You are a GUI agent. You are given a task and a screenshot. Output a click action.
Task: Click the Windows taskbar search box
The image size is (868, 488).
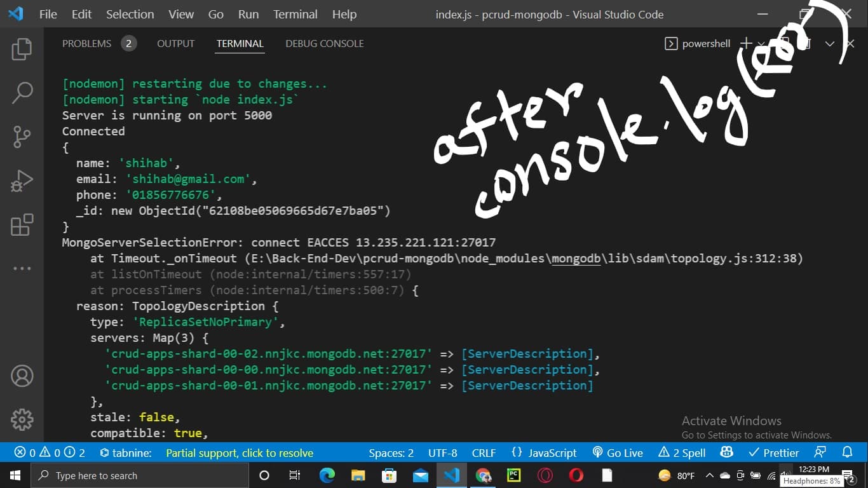(x=140, y=475)
